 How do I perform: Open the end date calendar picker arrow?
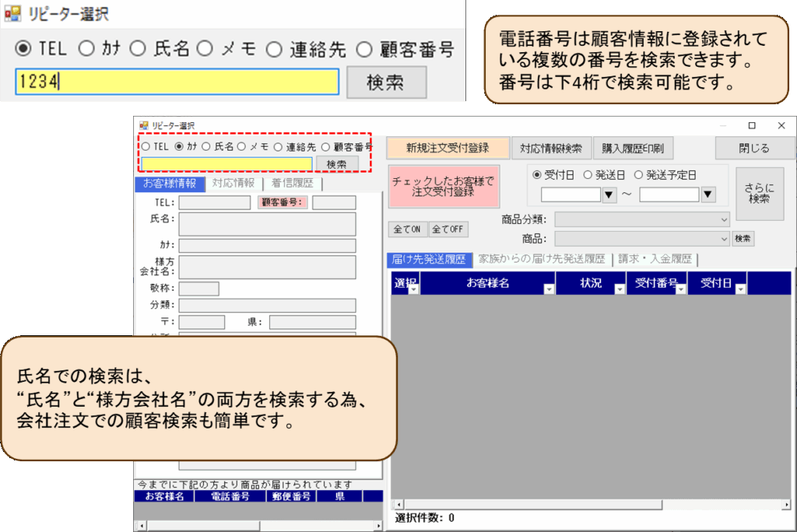coord(707,194)
